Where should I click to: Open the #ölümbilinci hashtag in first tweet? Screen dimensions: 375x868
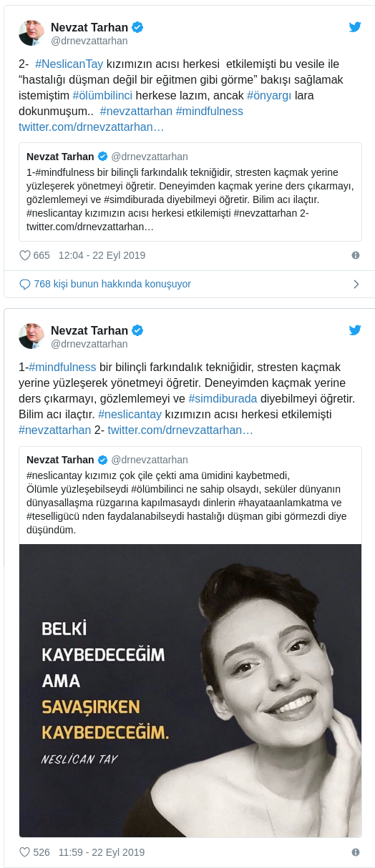(x=102, y=96)
